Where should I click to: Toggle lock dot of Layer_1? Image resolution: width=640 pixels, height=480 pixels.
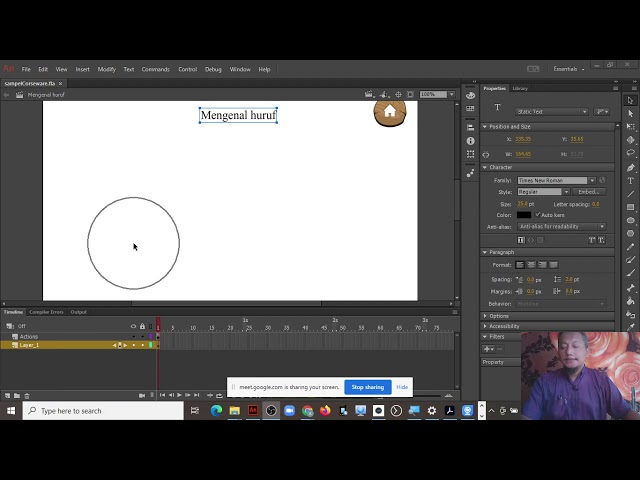point(142,345)
